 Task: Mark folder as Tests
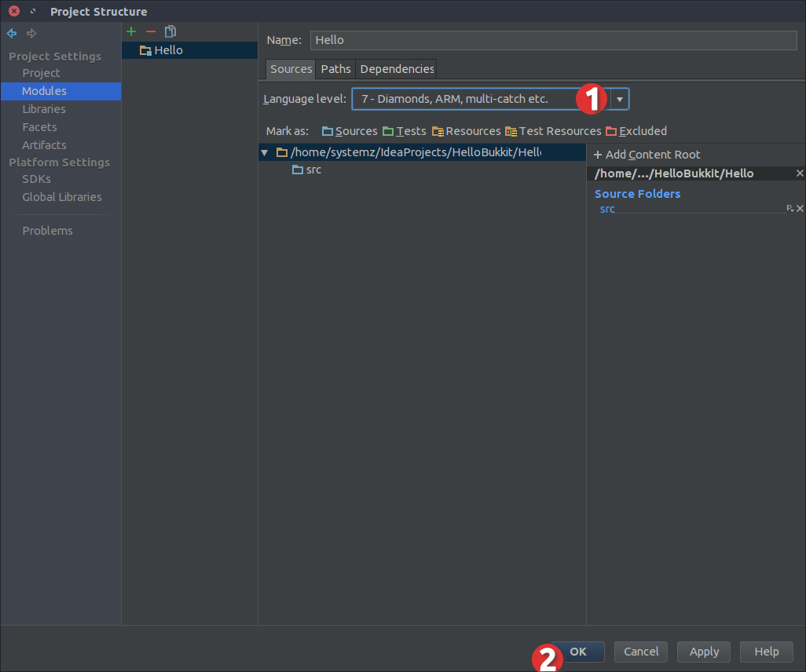coord(404,131)
